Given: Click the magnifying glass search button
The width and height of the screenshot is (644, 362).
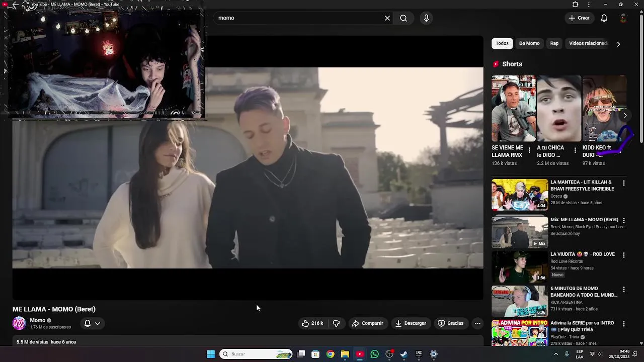Looking at the screenshot, I should click(x=404, y=18).
